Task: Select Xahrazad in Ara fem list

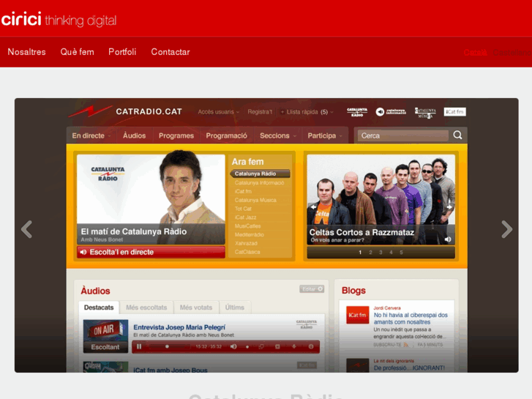Action: pyautogui.click(x=246, y=243)
